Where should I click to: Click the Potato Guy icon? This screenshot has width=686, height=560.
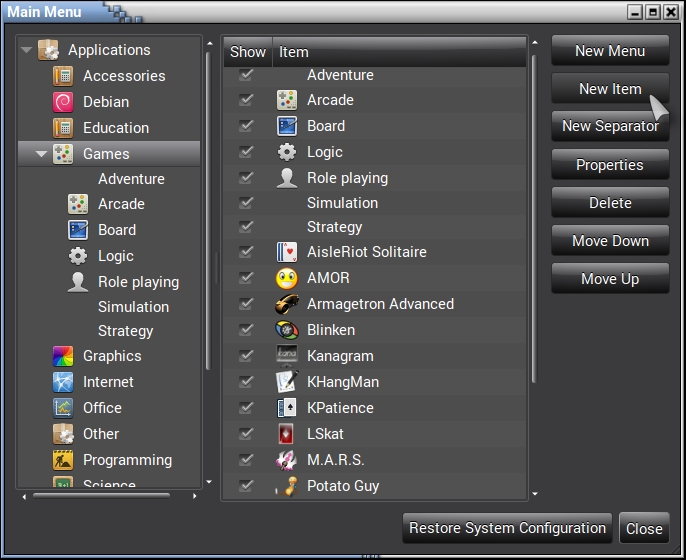[287, 486]
